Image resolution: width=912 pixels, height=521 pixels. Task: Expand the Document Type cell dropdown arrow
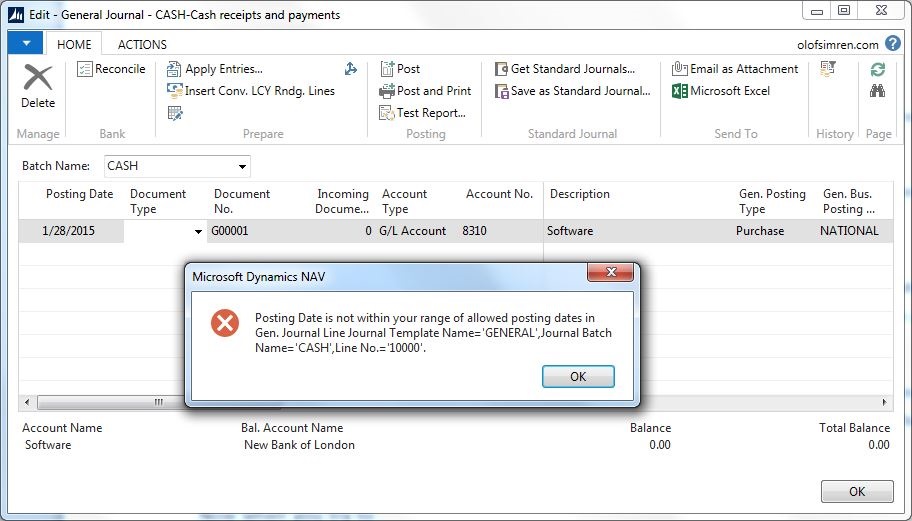[x=198, y=231]
